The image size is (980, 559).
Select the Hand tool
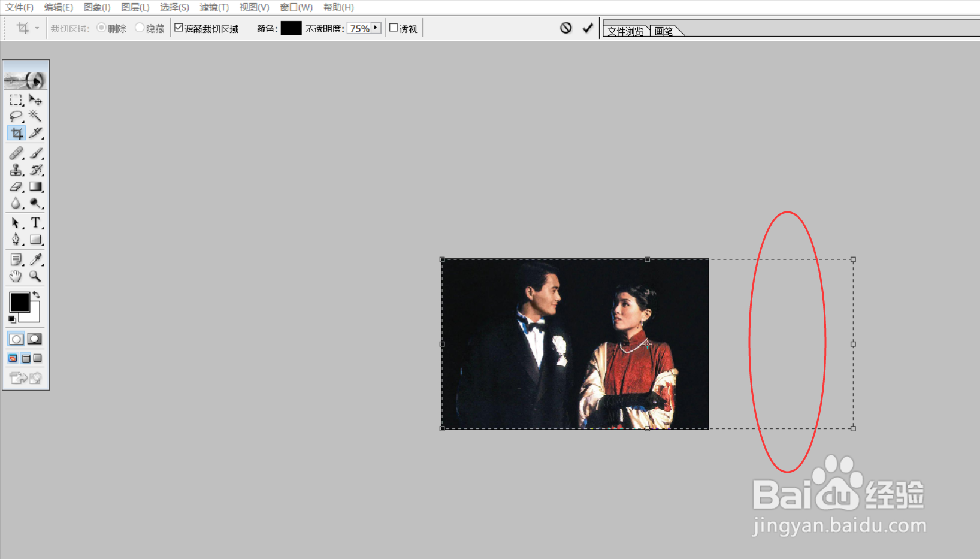(16, 276)
